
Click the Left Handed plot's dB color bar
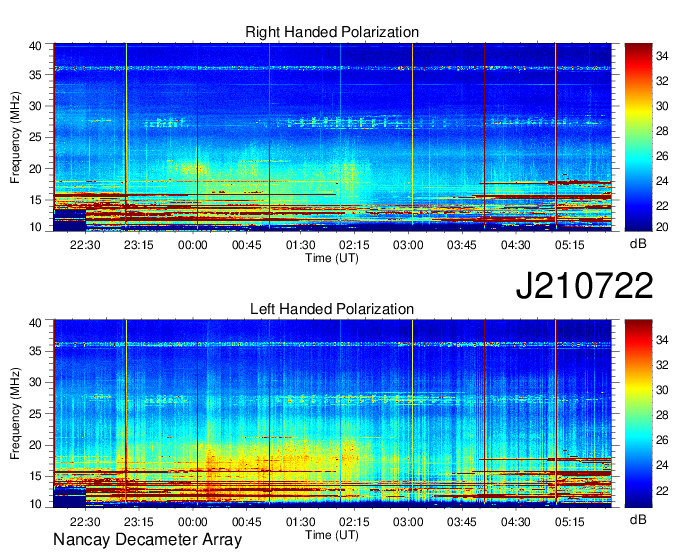pos(638,413)
